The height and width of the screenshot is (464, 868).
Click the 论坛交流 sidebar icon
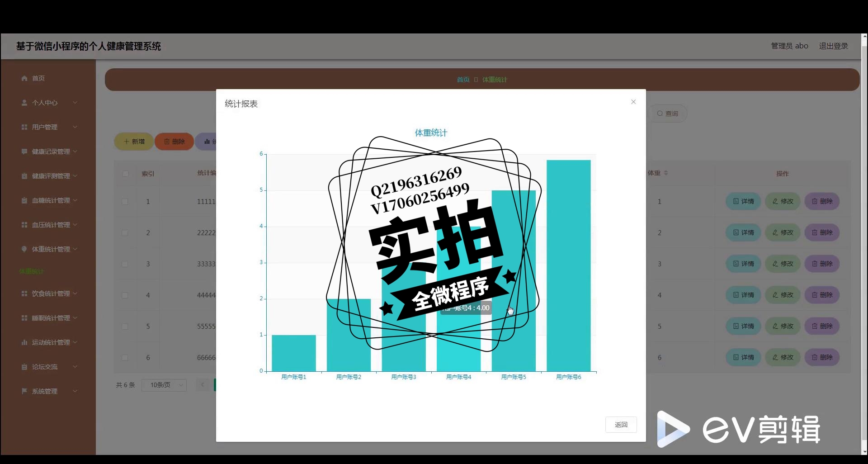click(x=24, y=367)
